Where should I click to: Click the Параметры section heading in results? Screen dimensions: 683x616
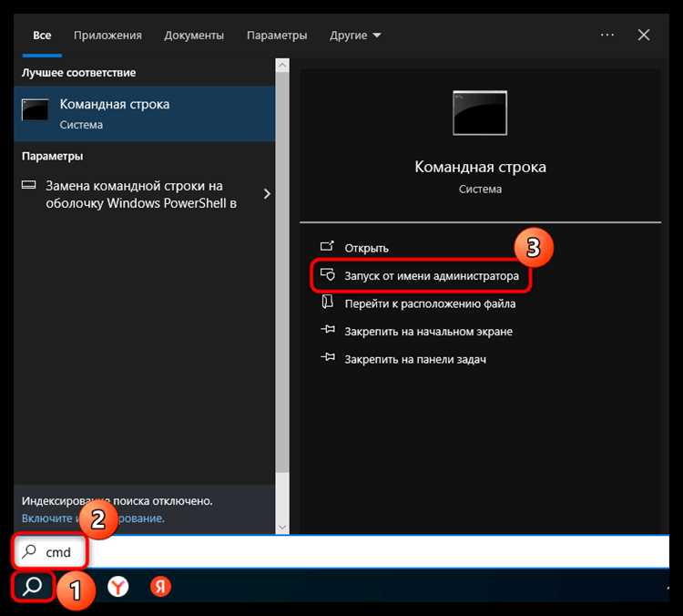tap(52, 156)
